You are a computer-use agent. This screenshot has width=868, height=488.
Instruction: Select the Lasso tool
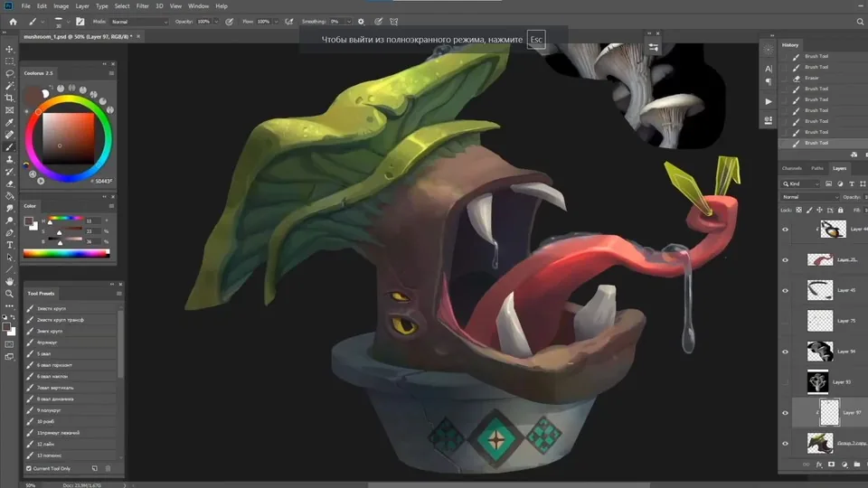tap(9, 73)
